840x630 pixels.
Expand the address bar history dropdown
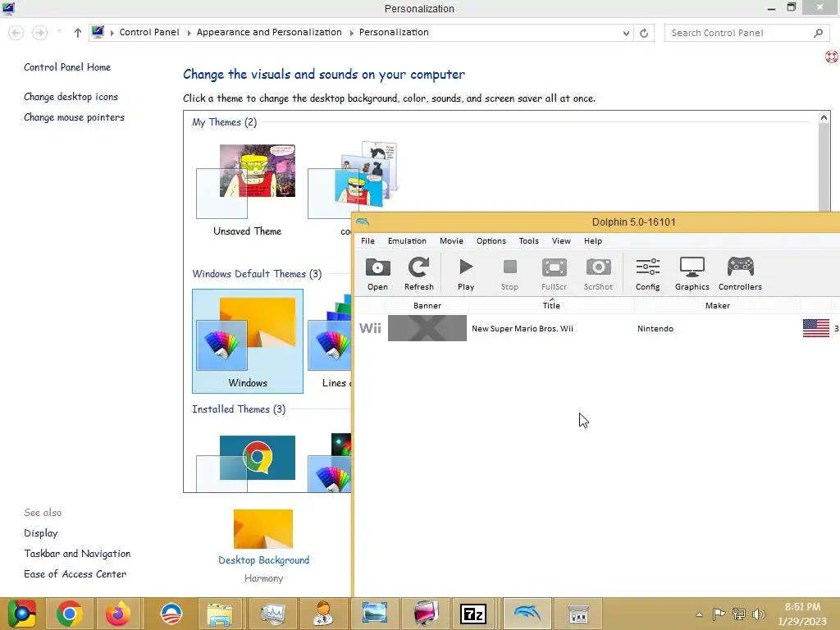coord(626,33)
